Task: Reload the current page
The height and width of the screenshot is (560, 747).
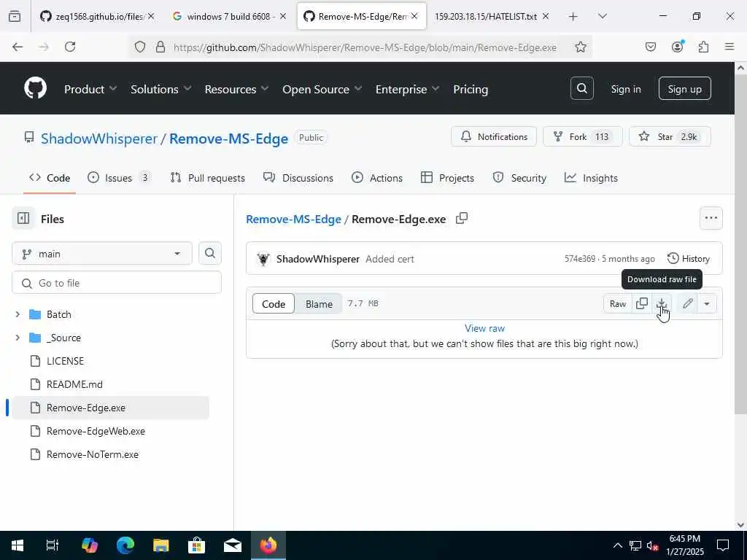Action: click(70, 47)
